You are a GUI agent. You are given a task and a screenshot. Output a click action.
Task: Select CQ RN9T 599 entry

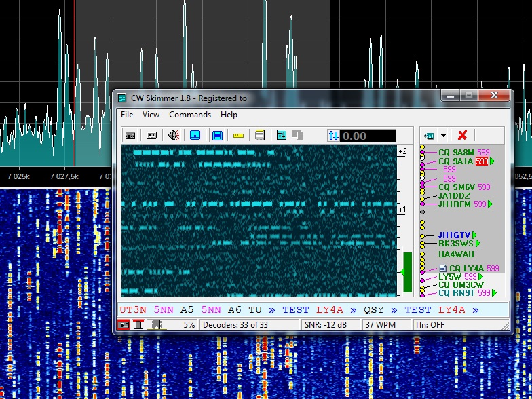click(464, 292)
